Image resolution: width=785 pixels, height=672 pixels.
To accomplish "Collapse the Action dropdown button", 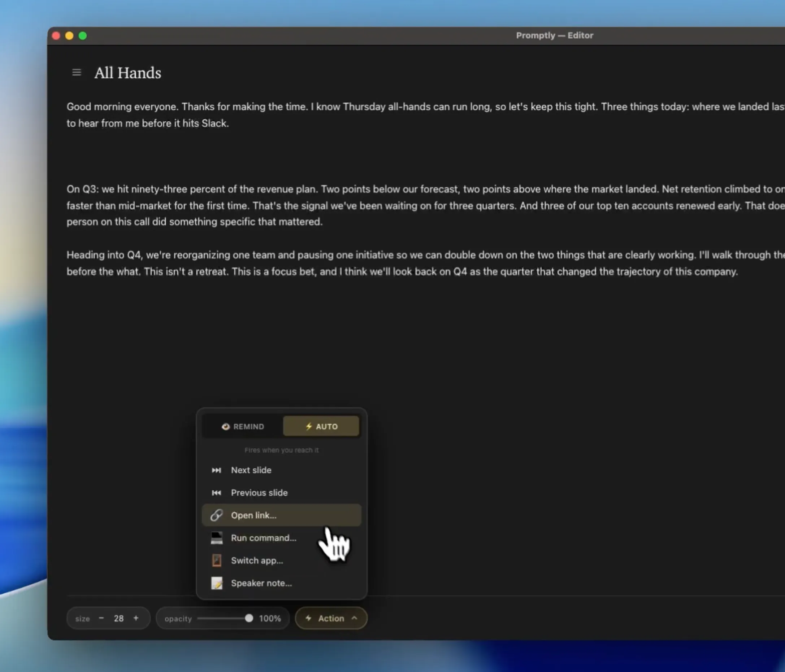I will click(x=331, y=618).
